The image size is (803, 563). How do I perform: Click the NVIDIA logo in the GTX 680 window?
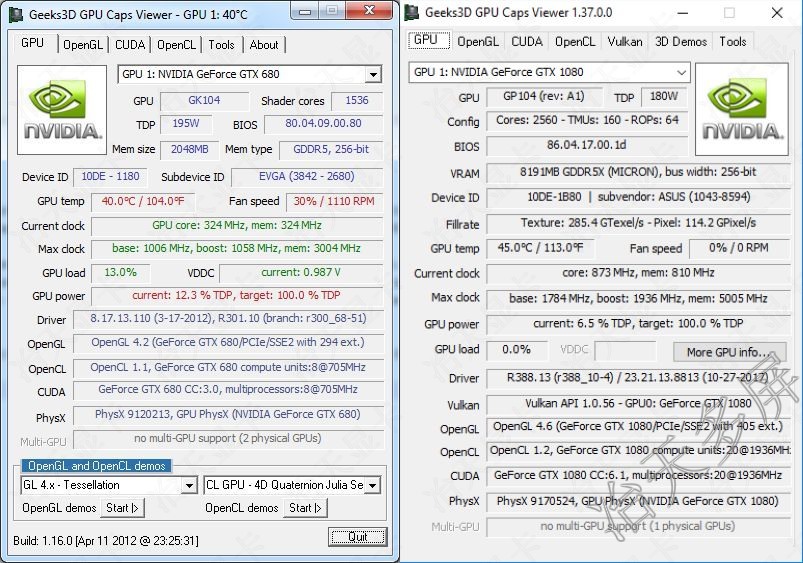(x=62, y=110)
